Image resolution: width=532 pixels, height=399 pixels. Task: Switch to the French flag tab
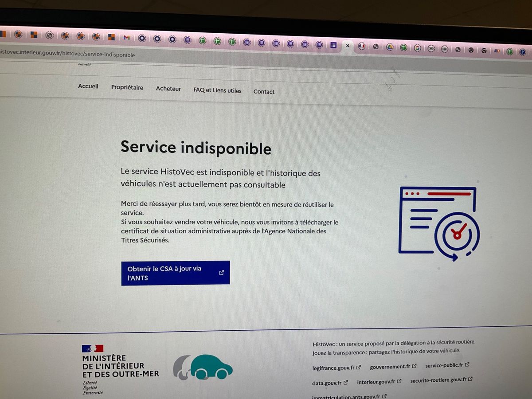coord(362,46)
